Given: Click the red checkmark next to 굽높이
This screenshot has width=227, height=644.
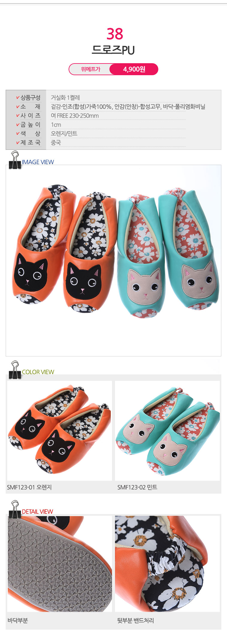Looking at the screenshot, I should [x=18, y=125].
